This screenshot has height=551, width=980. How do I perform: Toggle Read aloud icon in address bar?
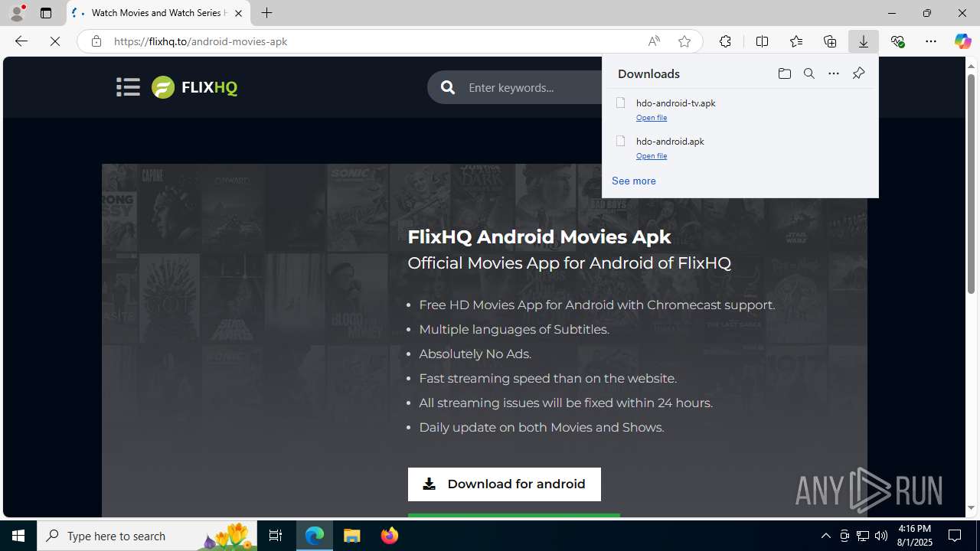click(x=653, y=41)
